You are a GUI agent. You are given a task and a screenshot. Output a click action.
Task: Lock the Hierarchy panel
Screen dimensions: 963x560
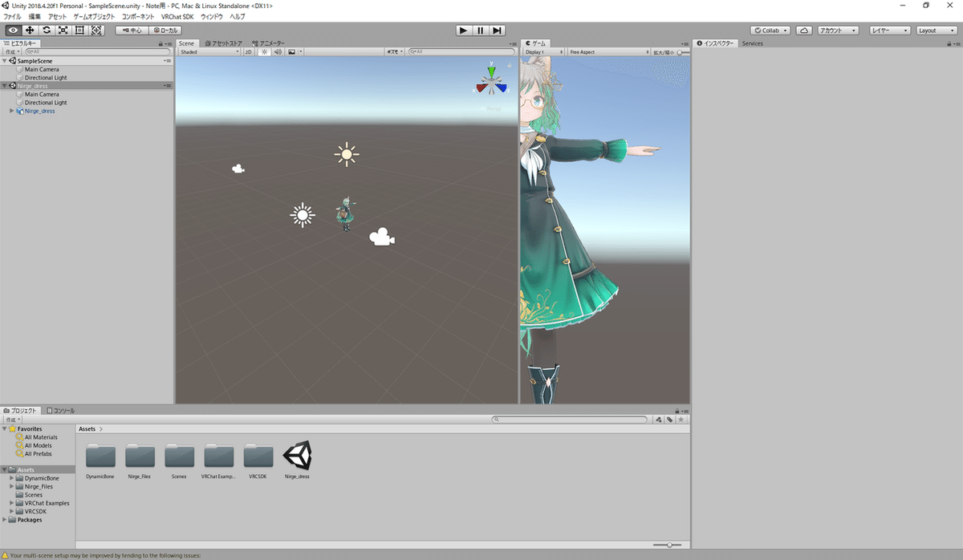tap(162, 43)
